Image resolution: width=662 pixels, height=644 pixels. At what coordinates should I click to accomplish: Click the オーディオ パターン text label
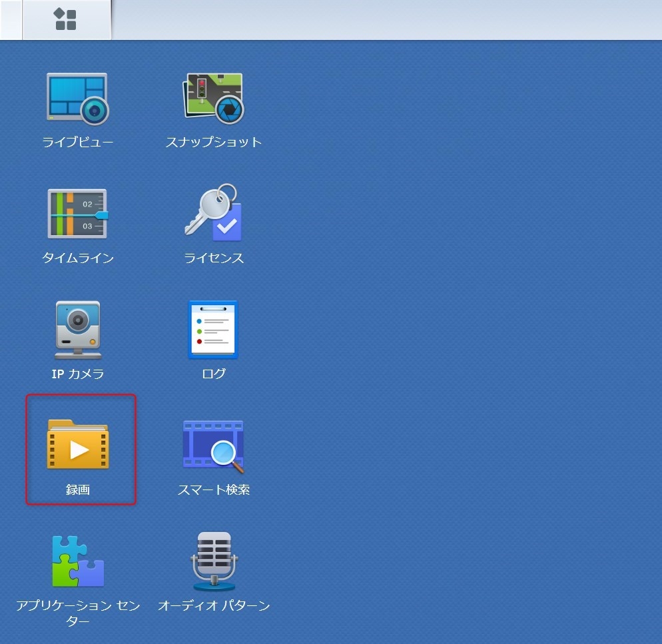(x=213, y=606)
